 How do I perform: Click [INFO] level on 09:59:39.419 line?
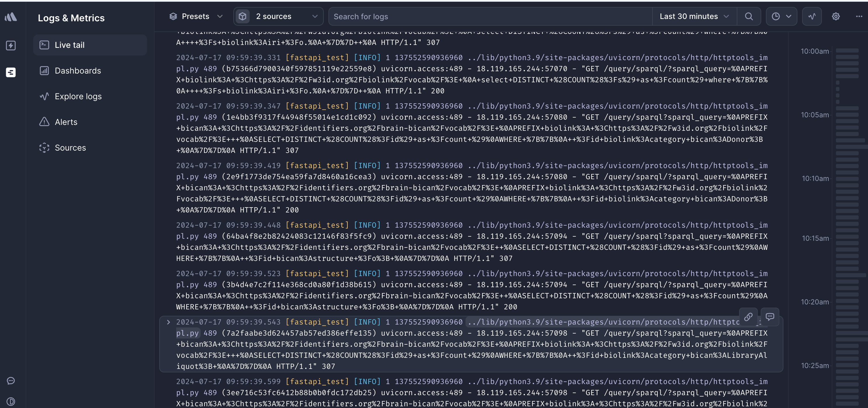367,166
